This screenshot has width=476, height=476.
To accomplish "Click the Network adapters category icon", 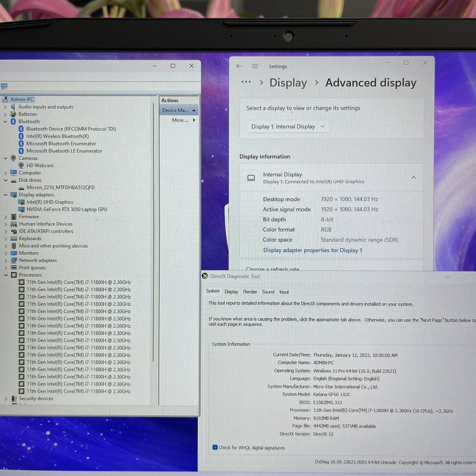I will 14,260.
